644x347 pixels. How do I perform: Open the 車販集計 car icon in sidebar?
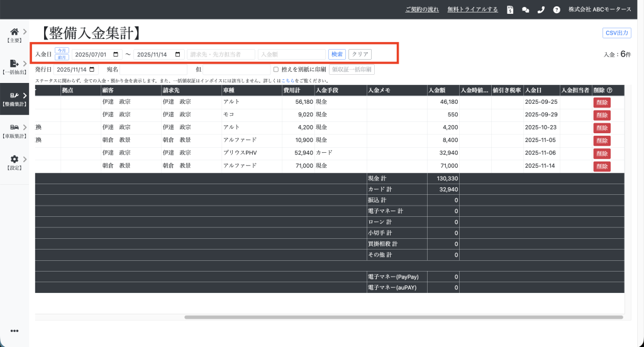coord(14,128)
